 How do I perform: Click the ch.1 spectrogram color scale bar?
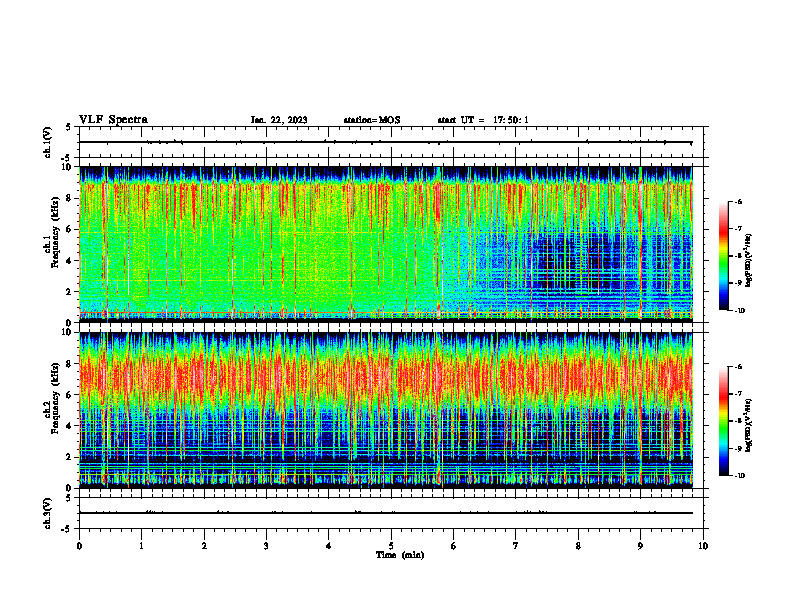pyautogui.click(x=723, y=256)
